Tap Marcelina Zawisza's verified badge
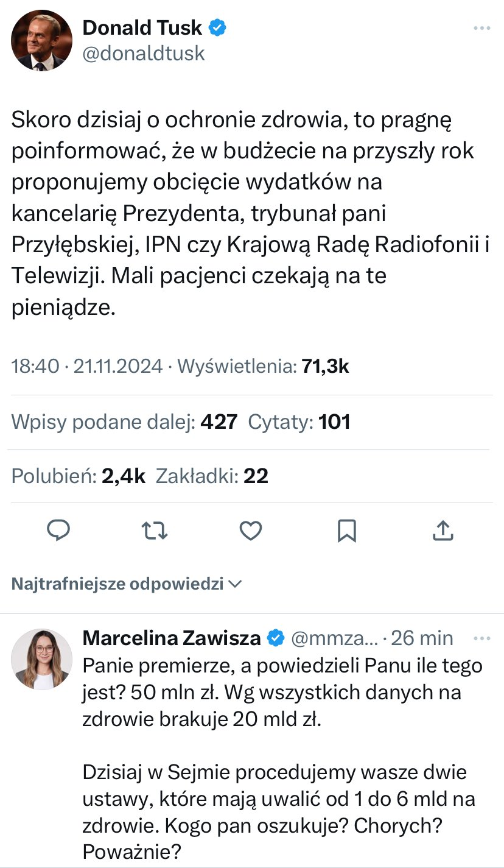Viewport: 504px width, 868px height. 276,638
